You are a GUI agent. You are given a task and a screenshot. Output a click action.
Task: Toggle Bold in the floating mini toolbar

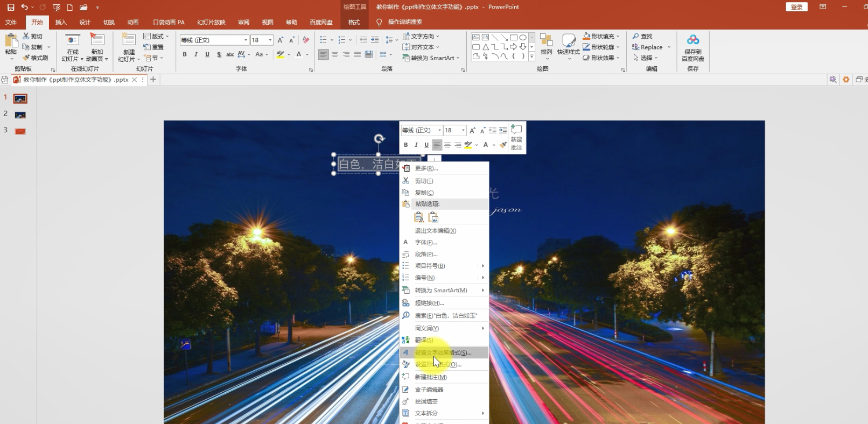tap(406, 145)
